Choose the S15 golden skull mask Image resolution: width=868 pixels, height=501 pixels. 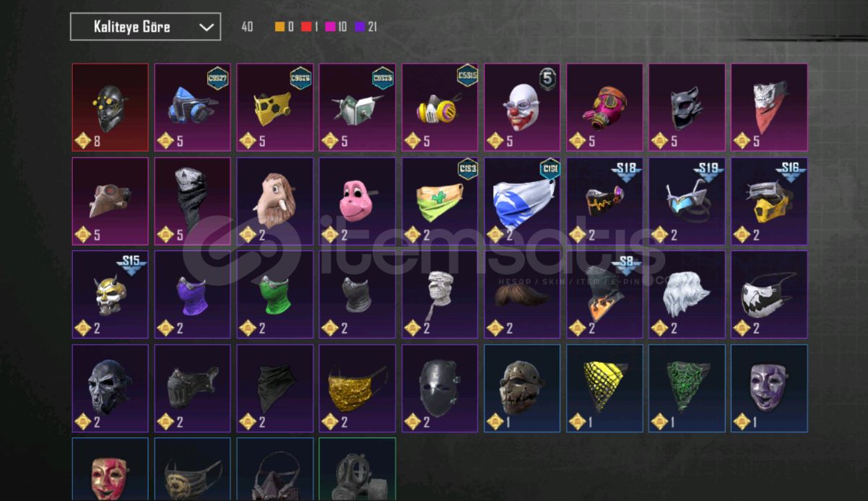[110, 295]
